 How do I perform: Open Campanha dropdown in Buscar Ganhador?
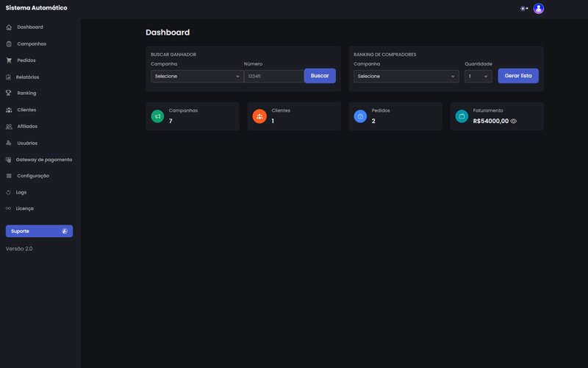pos(197,76)
